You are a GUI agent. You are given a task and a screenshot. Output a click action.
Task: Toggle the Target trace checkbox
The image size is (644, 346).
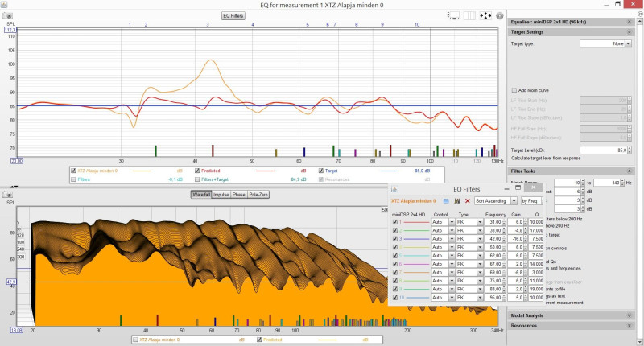click(320, 171)
